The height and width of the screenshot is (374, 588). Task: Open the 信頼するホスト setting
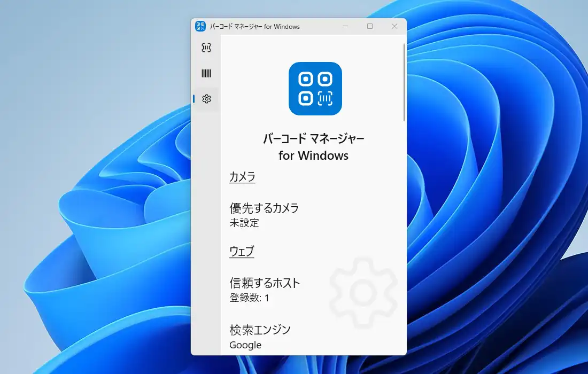click(x=265, y=283)
